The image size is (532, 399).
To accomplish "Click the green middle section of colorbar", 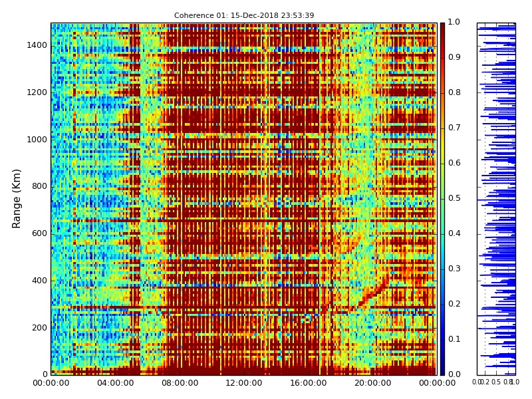I will tap(442, 198).
